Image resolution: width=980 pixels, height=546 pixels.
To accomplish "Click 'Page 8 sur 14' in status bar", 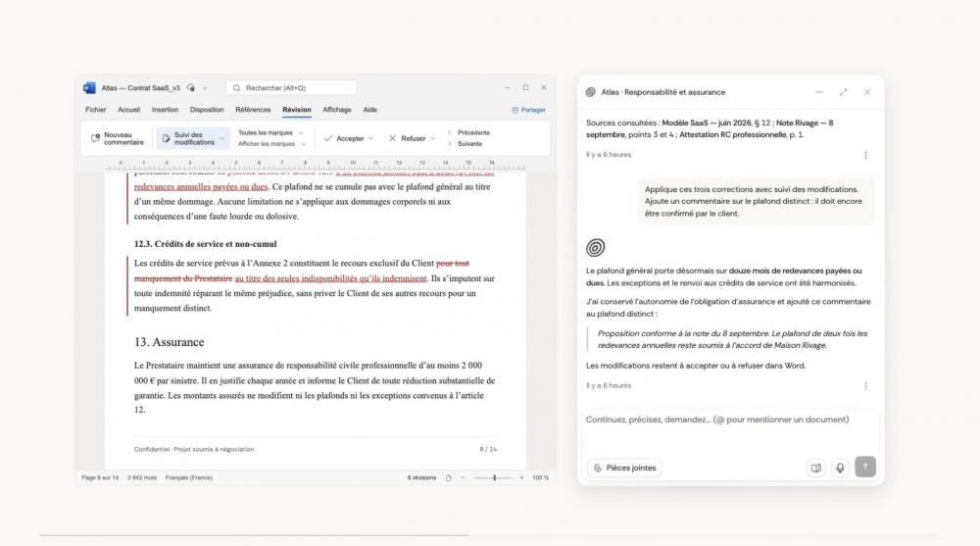I will (x=99, y=477).
